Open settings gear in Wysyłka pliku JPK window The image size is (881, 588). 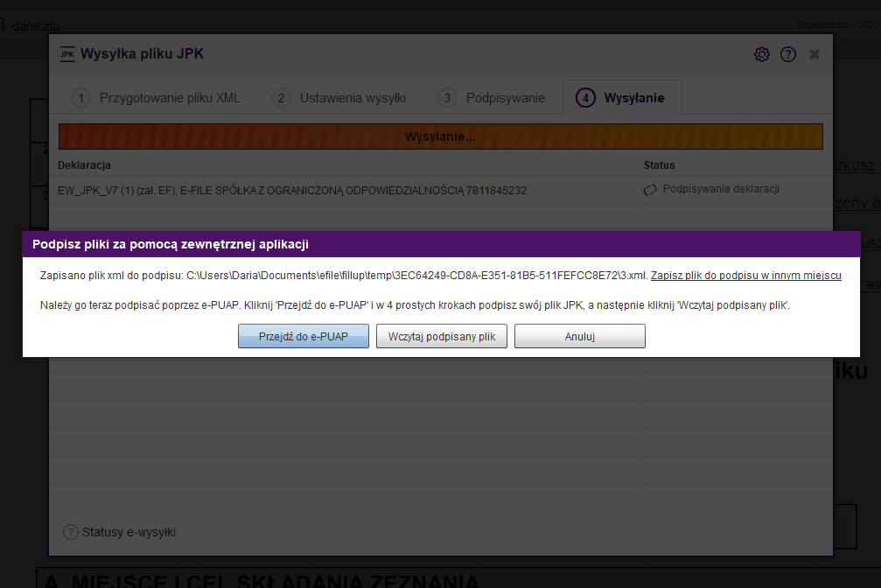click(x=762, y=54)
